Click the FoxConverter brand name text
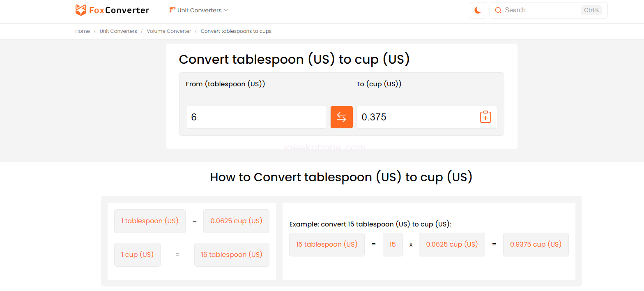The width and height of the screenshot is (644, 291). click(x=119, y=10)
